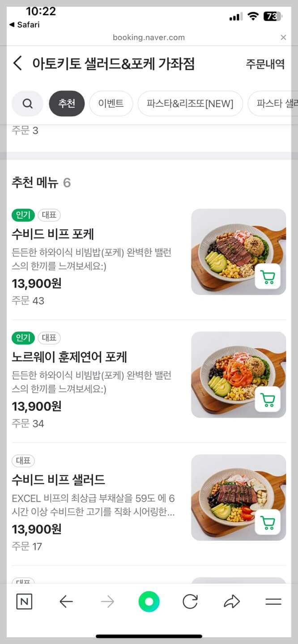The image size is (298, 644).
Task: Return to Safari via status bar link
Action: pyautogui.click(x=24, y=25)
